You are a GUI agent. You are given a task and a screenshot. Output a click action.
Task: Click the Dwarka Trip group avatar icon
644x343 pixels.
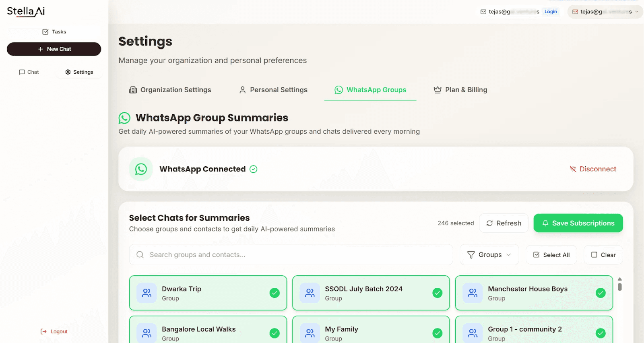tap(147, 293)
